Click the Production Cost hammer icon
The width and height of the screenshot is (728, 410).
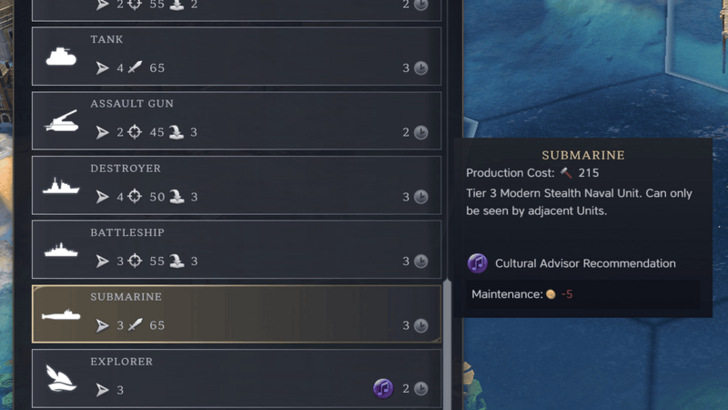[566, 173]
